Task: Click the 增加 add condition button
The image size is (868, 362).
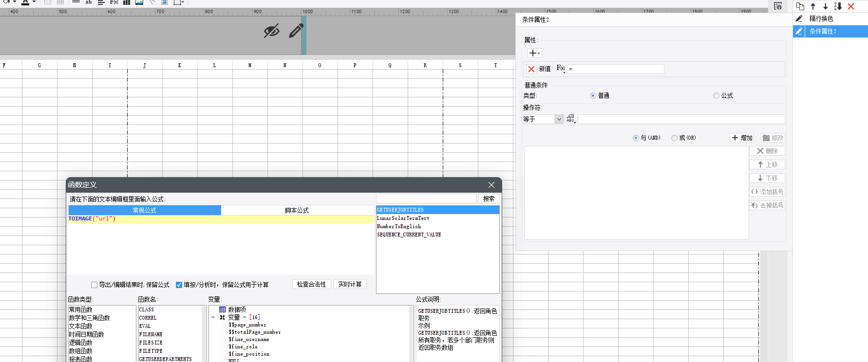Action: tap(742, 138)
